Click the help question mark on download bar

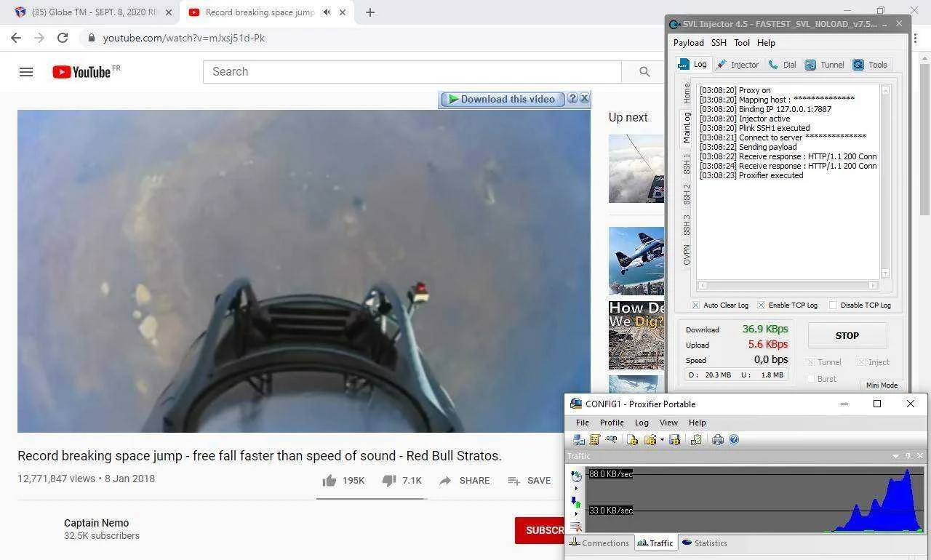click(x=572, y=99)
